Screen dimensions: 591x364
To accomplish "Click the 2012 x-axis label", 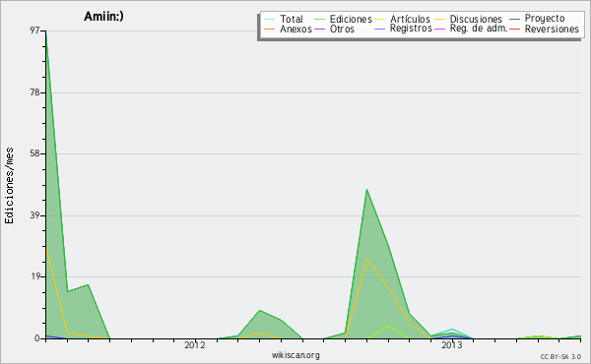I will (x=194, y=345).
